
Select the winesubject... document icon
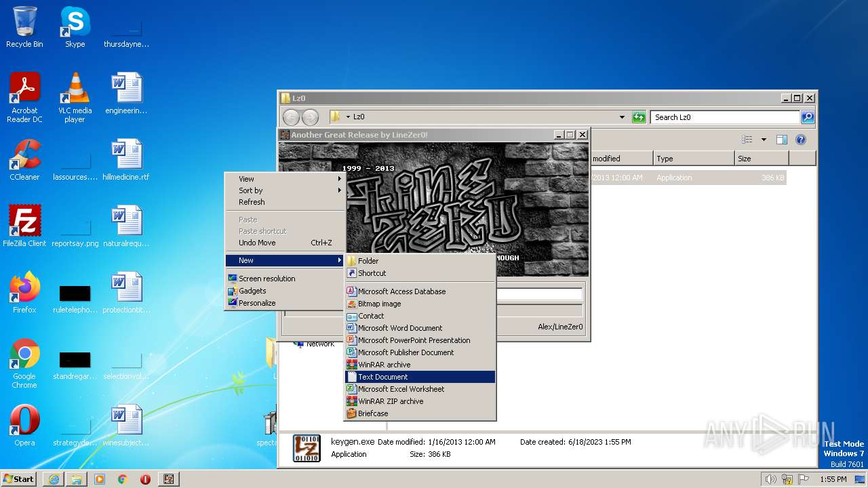pyautogui.click(x=126, y=426)
